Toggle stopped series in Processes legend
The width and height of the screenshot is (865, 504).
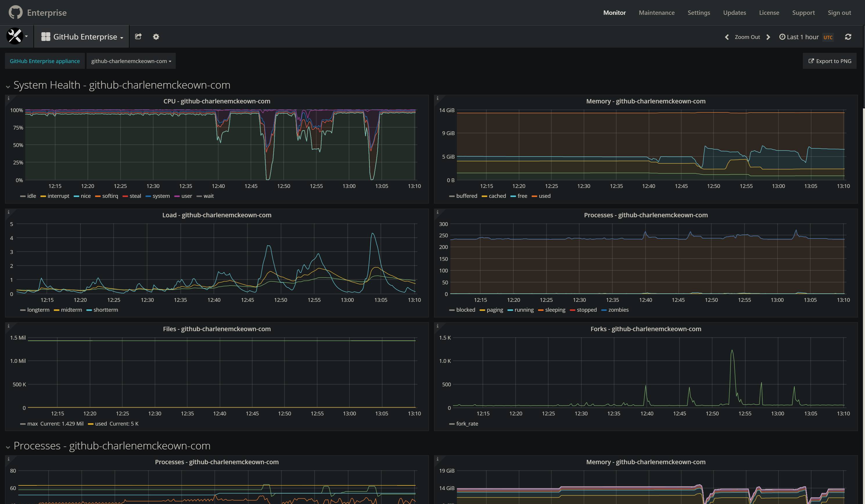587,310
